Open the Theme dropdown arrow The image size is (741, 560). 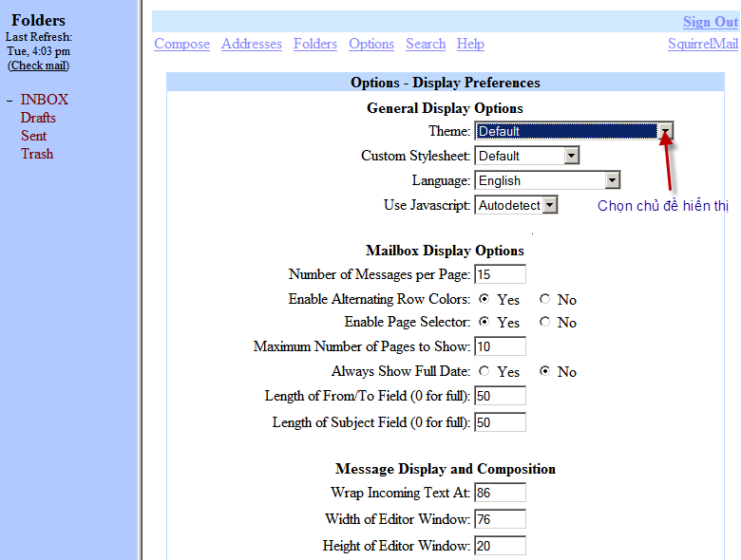pos(665,131)
